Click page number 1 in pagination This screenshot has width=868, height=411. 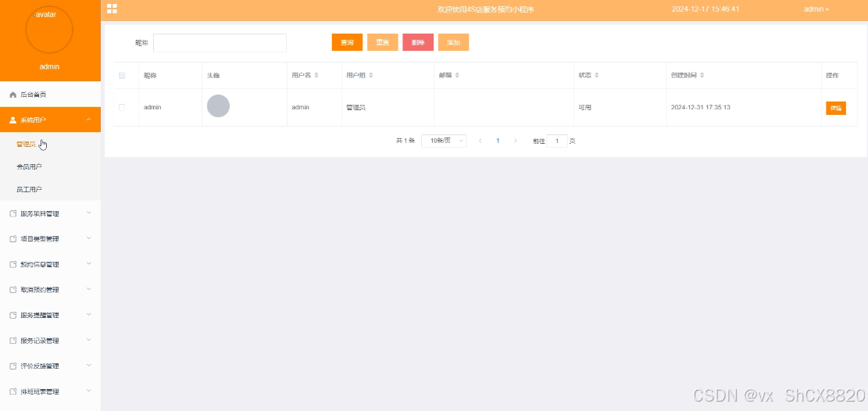(498, 141)
